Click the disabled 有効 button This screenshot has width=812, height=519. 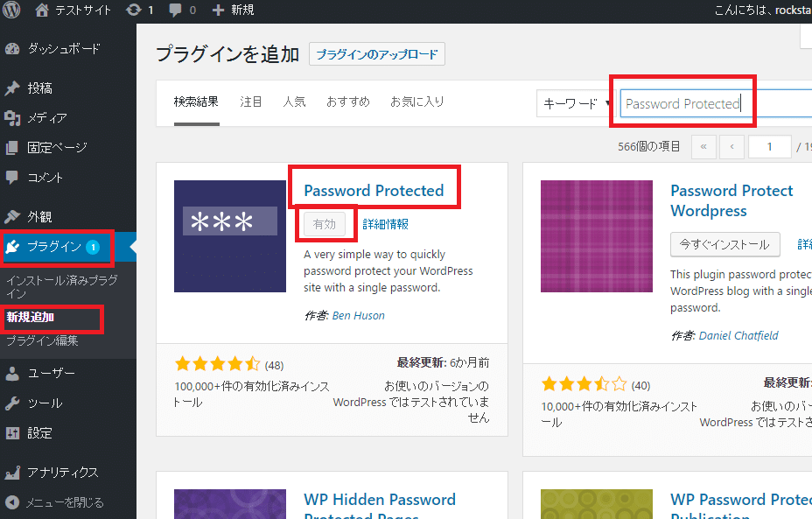pos(325,224)
